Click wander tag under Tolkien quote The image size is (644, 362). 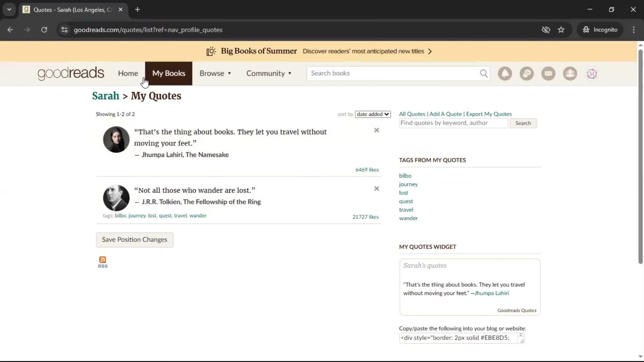(x=198, y=216)
